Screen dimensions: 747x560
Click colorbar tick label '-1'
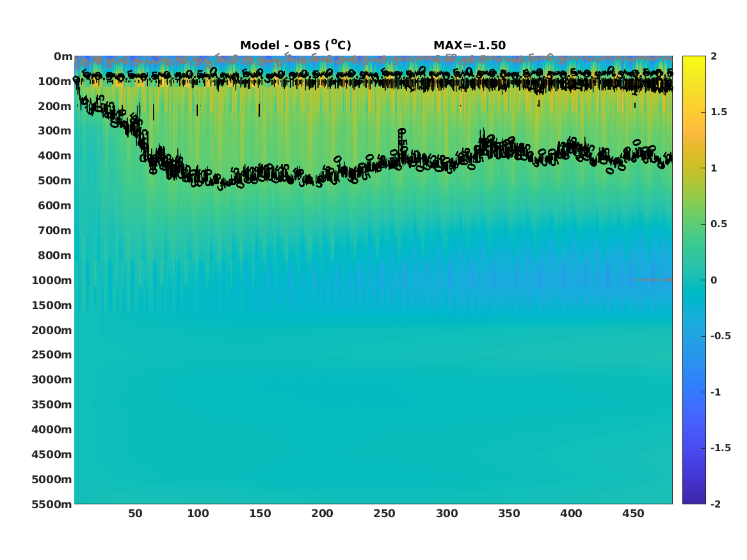click(716, 392)
